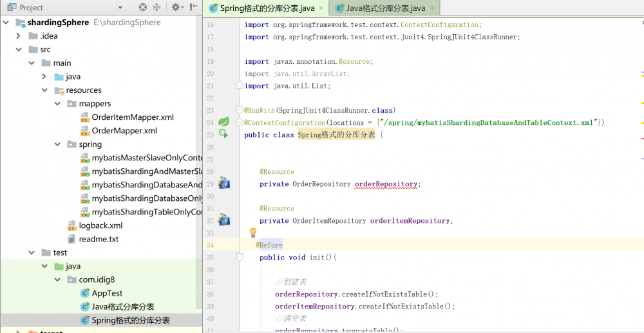The width and height of the screenshot is (644, 333).
Task: Click the Spring bean leaf gutter icon
Action: click(x=223, y=121)
